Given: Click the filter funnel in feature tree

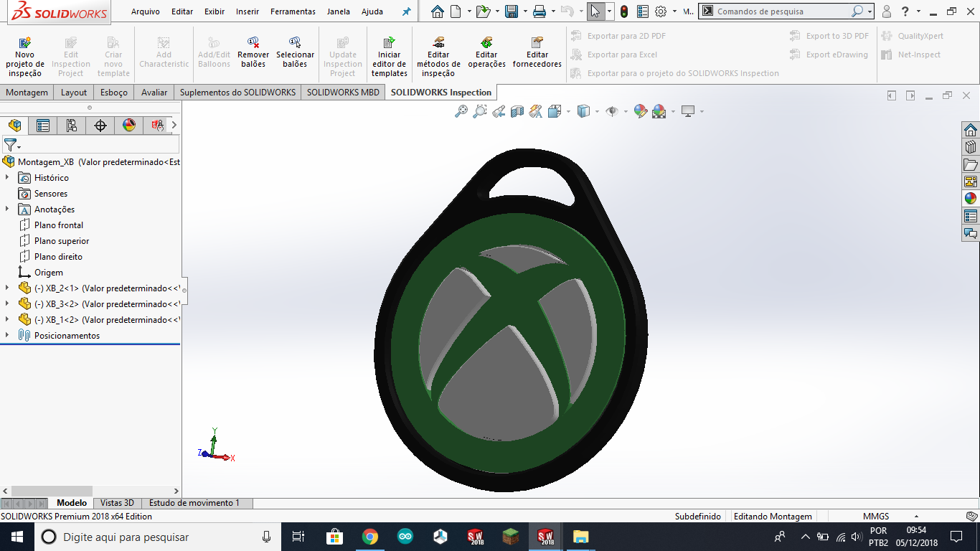Looking at the screenshot, I should coord(11,145).
